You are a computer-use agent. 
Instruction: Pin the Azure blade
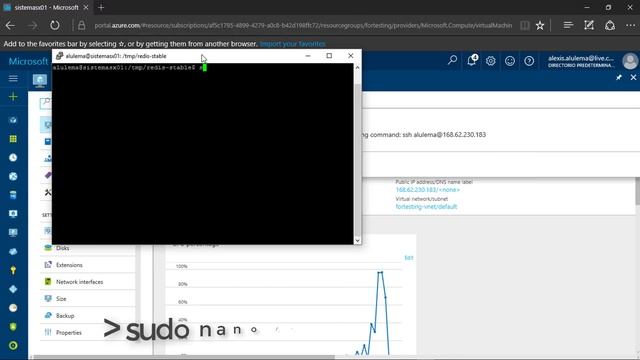point(619,77)
